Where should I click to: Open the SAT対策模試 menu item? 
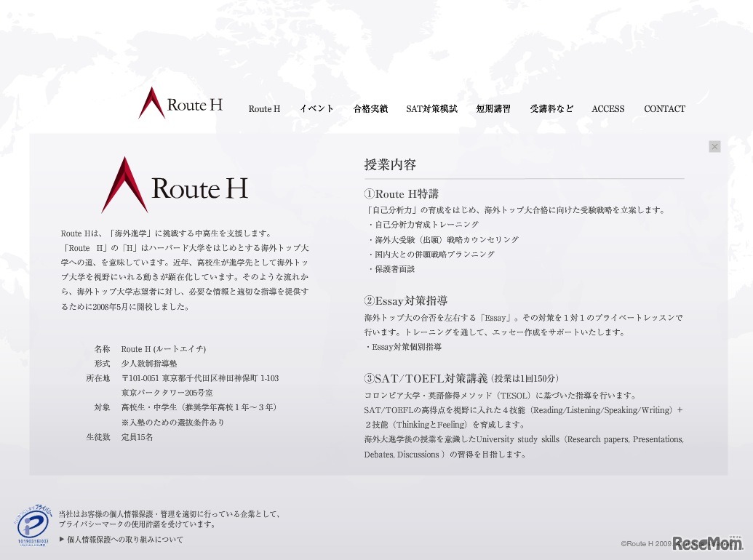tap(431, 109)
